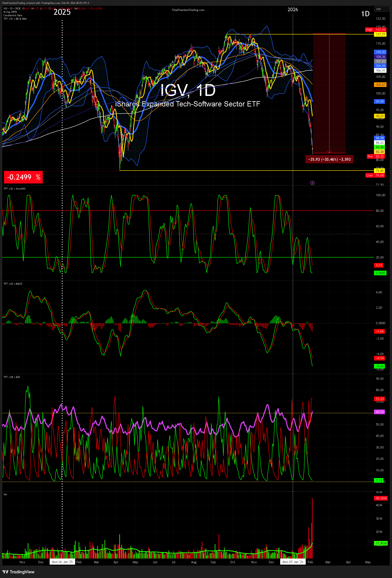Click the Candlestick Data legend entry
This screenshot has width=392, height=578.
coord(13,15)
